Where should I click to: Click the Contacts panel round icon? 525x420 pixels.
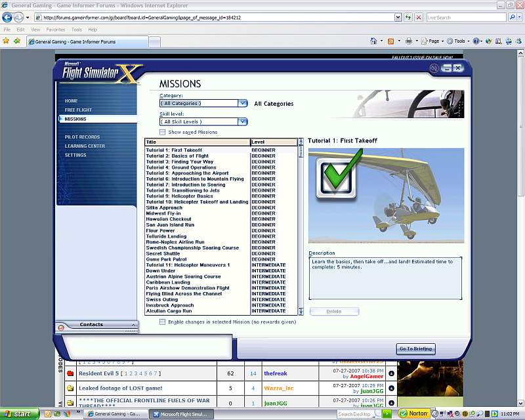61,327
